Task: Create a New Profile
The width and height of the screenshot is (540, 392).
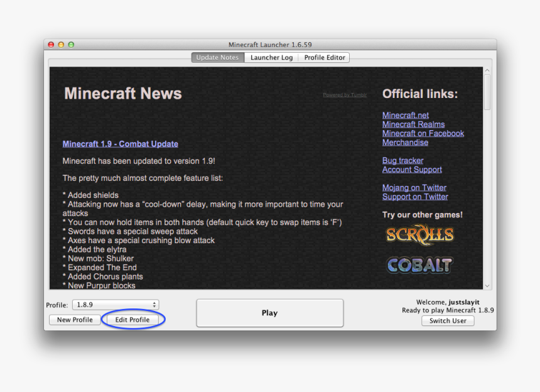Action: tap(75, 319)
